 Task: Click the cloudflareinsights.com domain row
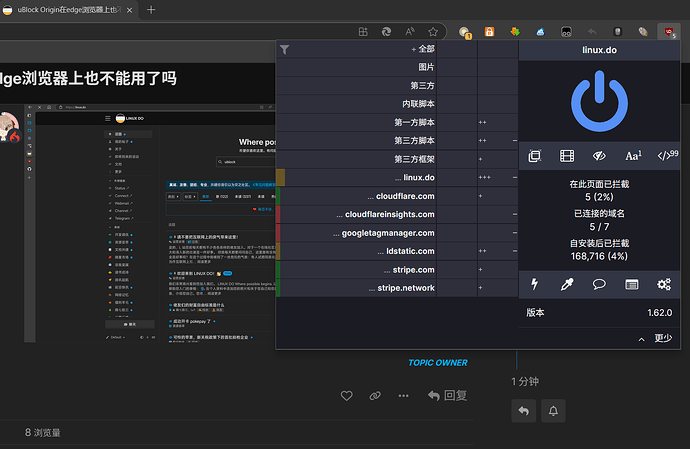[356, 214]
